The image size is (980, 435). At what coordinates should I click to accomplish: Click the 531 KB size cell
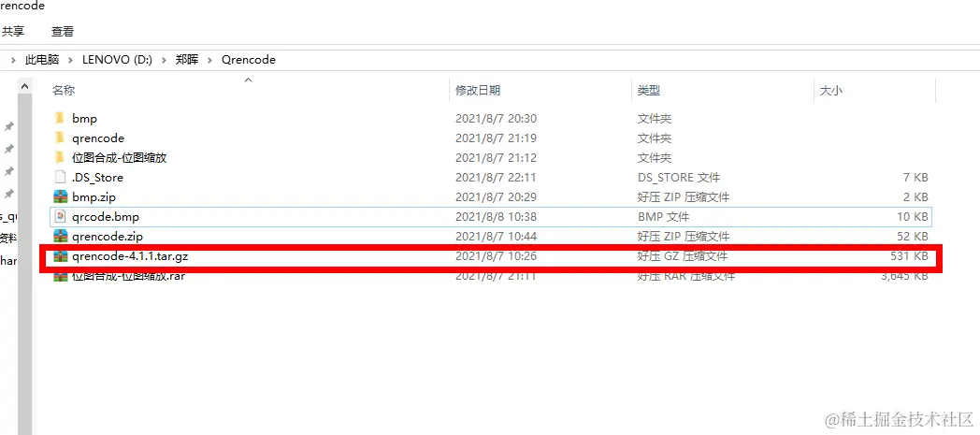909,256
